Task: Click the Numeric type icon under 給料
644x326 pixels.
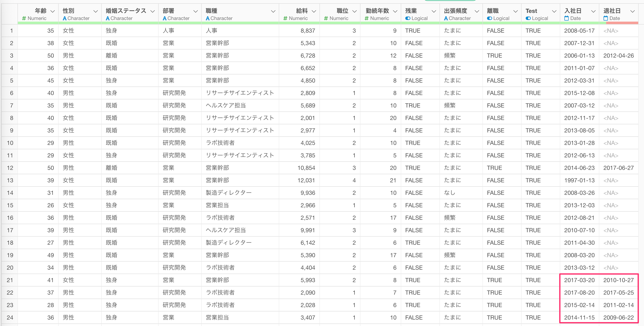Action: [285, 18]
